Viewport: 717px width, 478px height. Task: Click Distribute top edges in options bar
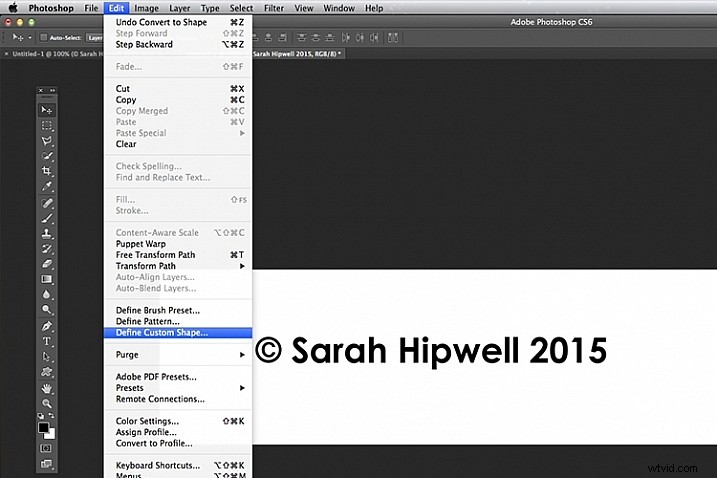(301, 38)
